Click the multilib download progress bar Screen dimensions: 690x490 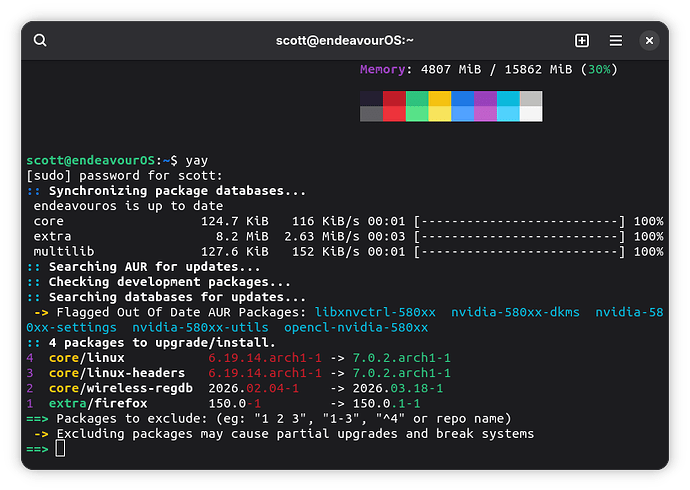(x=519, y=252)
